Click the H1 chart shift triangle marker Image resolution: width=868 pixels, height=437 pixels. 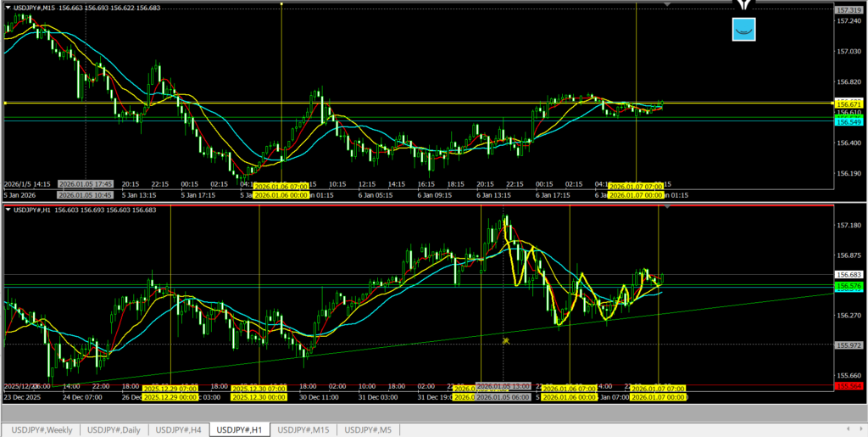(x=668, y=207)
